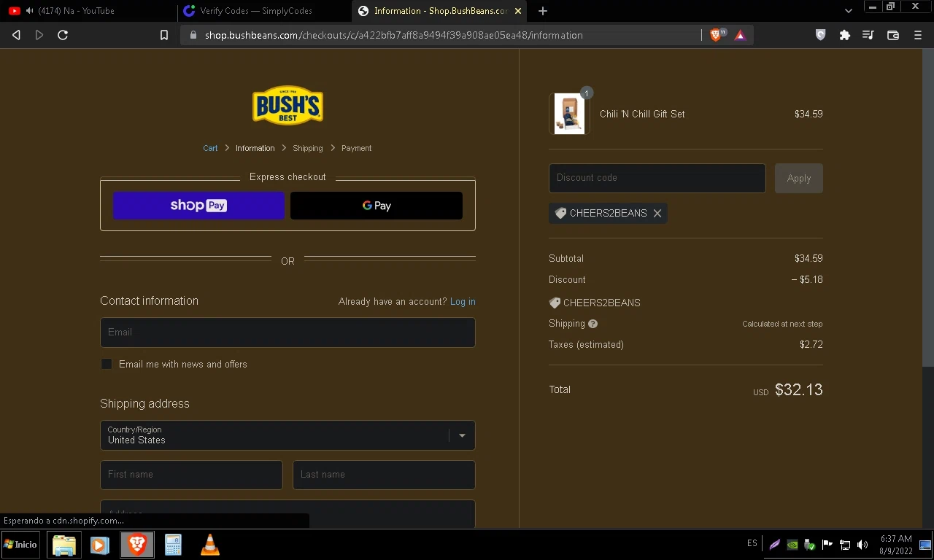Switch to the YouTube tab
The width and height of the screenshot is (934, 560).
[x=88, y=11]
